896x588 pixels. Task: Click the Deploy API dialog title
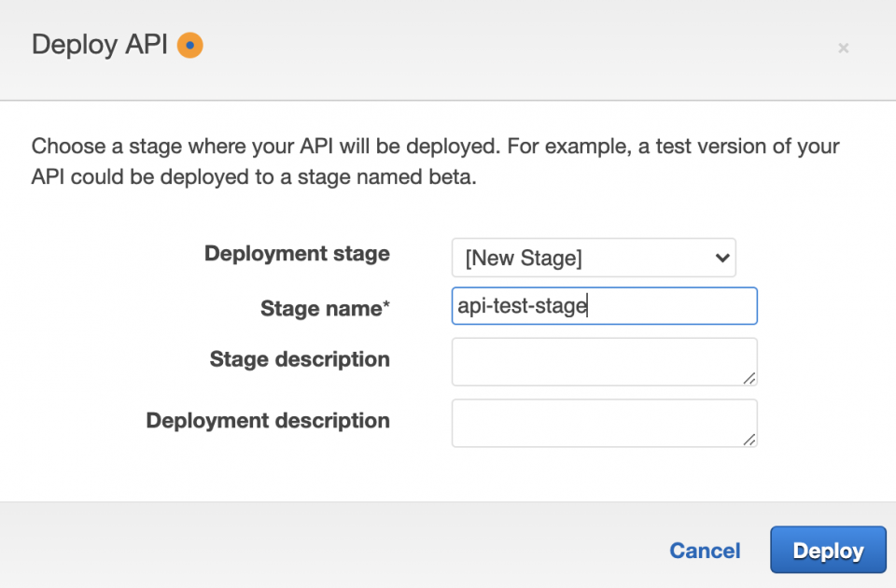pyautogui.click(x=100, y=44)
